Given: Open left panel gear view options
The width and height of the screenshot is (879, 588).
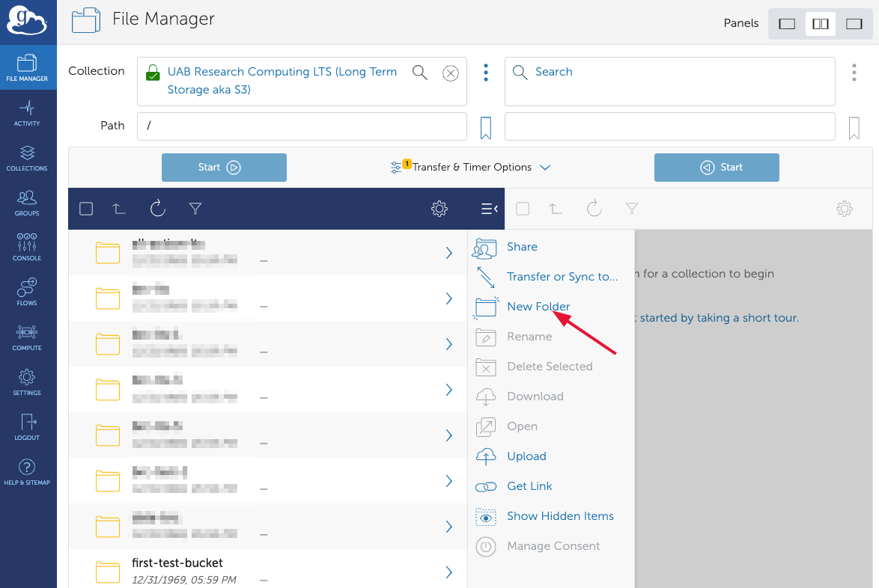Looking at the screenshot, I should [x=439, y=209].
